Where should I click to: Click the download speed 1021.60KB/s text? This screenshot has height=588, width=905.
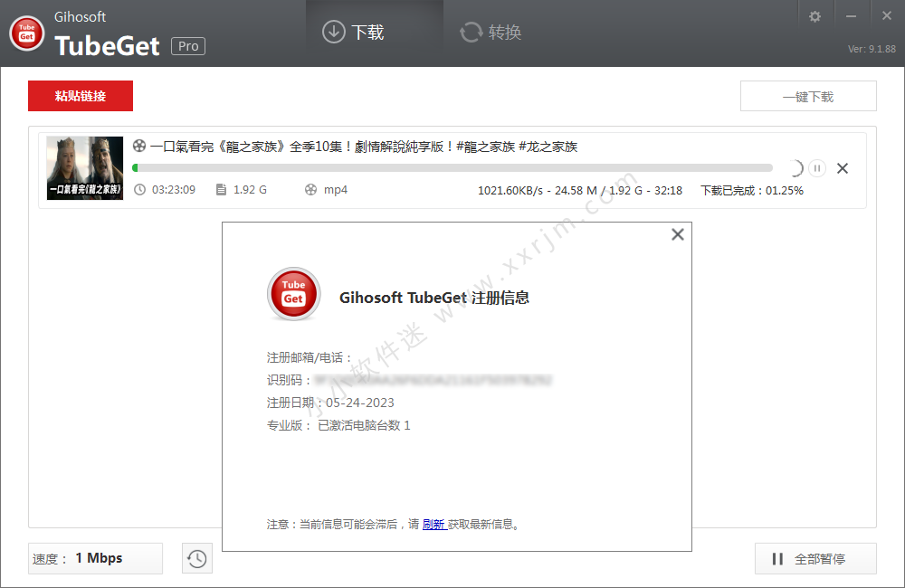510,191
